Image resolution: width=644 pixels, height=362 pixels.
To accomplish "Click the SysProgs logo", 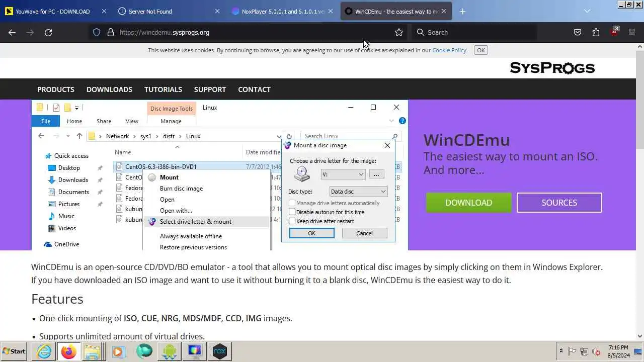I will pyautogui.click(x=552, y=68).
